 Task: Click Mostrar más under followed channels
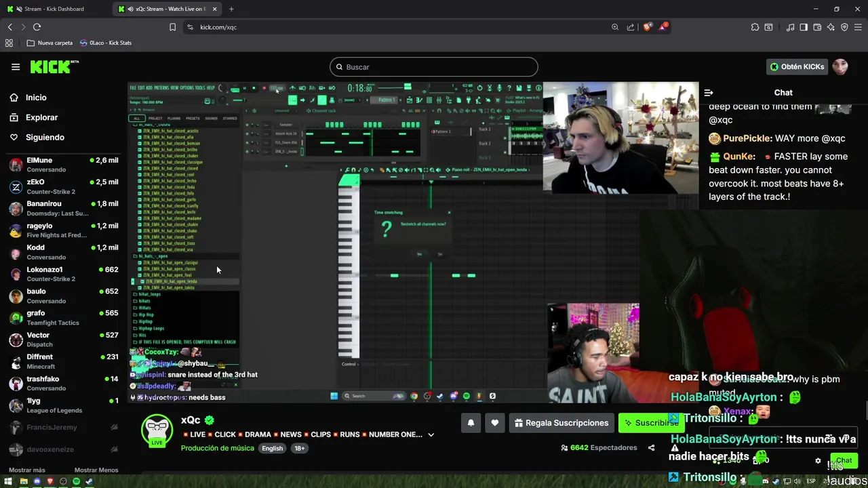pos(26,470)
